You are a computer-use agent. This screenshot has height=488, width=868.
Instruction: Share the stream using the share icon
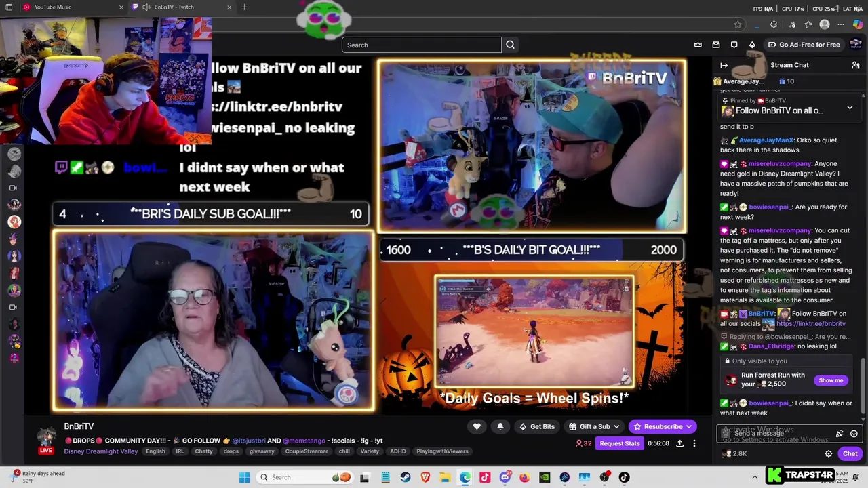[x=679, y=443]
